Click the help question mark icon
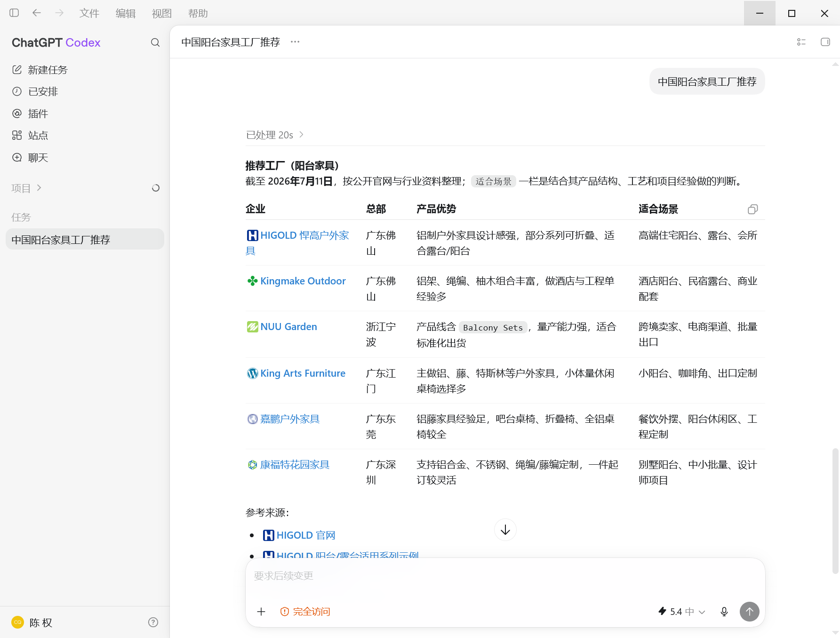This screenshot has height=638, width=840. (x=153, y=622)
